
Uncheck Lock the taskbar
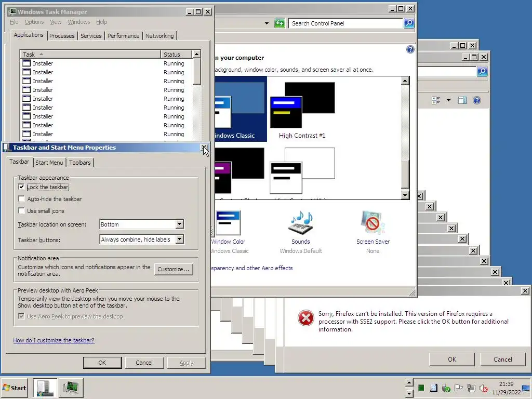[x=21, y=187]
